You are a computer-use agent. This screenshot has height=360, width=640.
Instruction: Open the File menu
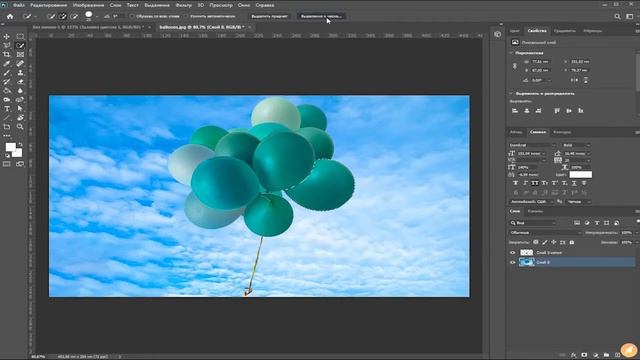click(x=18, y=5)
